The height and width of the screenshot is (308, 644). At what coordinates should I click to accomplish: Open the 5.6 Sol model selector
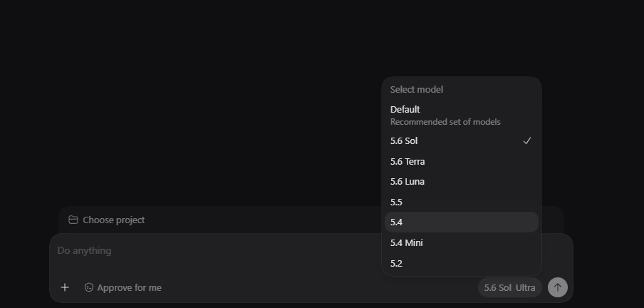pyautogui.click(x=497, y=288)
